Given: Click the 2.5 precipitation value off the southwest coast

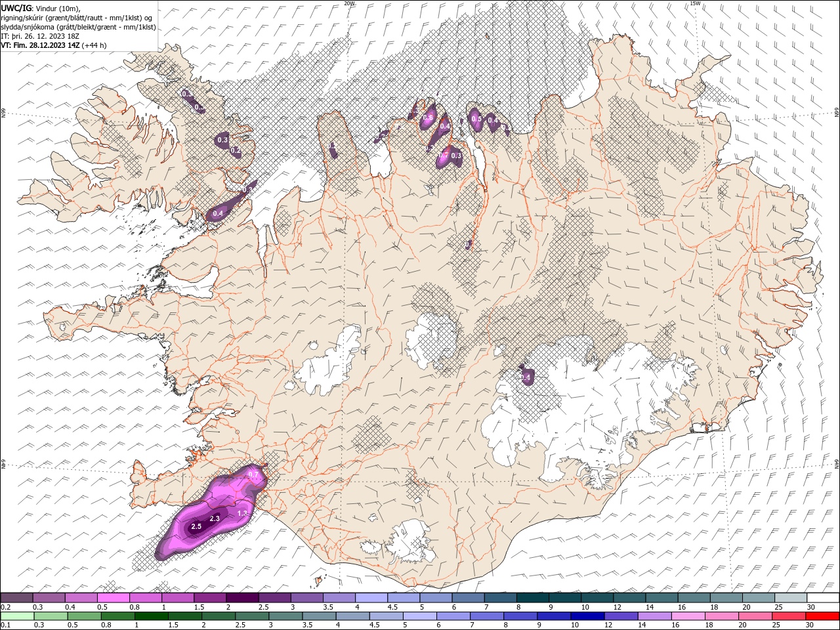Looking at the screenshot, I should coord(196,526).
